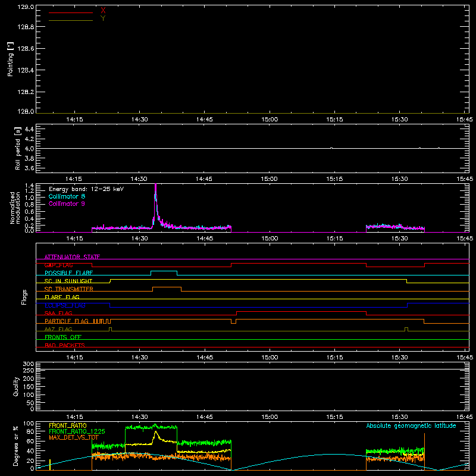Click the olive Y legend label
The image size is (476, 476).
[103, 18]
